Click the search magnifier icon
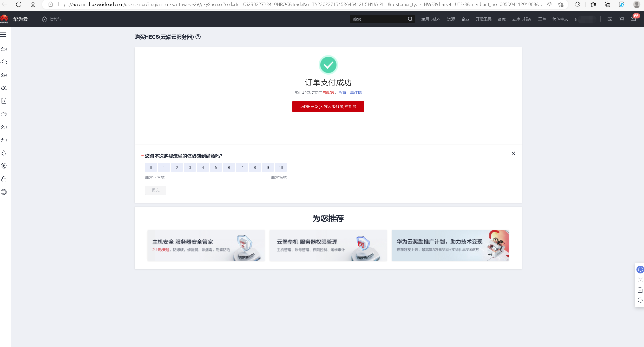Screen dimensions: 644x347 point(410,19)
